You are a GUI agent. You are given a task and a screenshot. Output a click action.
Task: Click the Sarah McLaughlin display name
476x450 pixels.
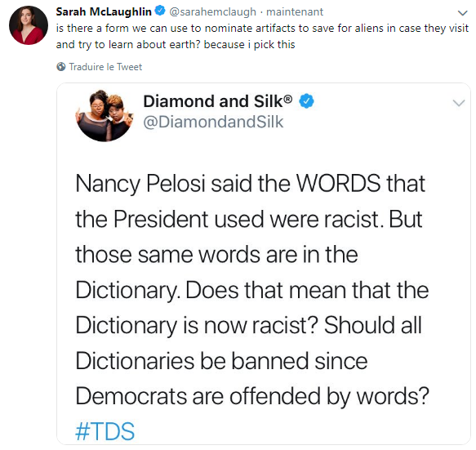click(x=104, y=11)
